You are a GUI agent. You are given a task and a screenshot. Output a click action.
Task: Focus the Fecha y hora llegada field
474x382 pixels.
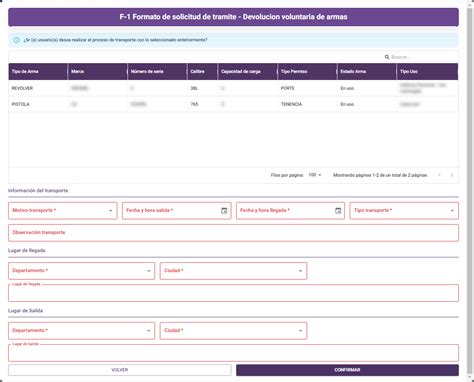click(x=290, y=211)
